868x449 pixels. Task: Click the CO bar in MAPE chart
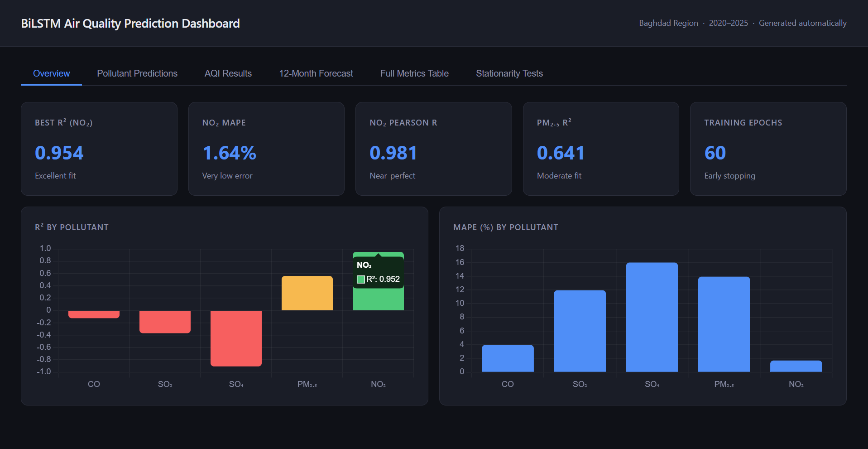coord(508,358)
